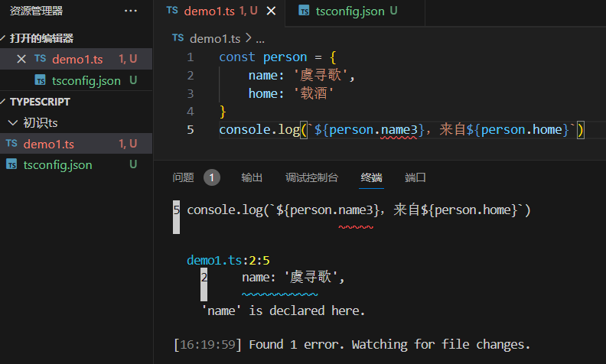Click the '虞寻歌' string on line 2
Screen dimensions: 606x364
click(x=321, y=75)
